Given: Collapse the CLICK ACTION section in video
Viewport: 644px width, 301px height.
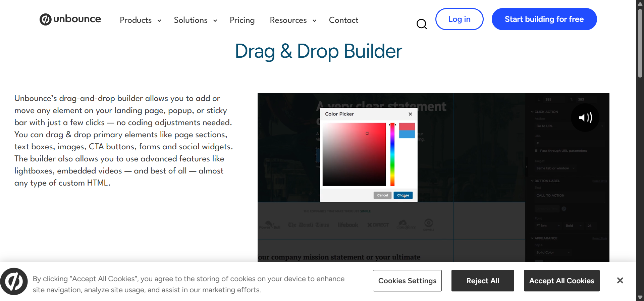Looking at the screenshot, I should click(544, 112).
